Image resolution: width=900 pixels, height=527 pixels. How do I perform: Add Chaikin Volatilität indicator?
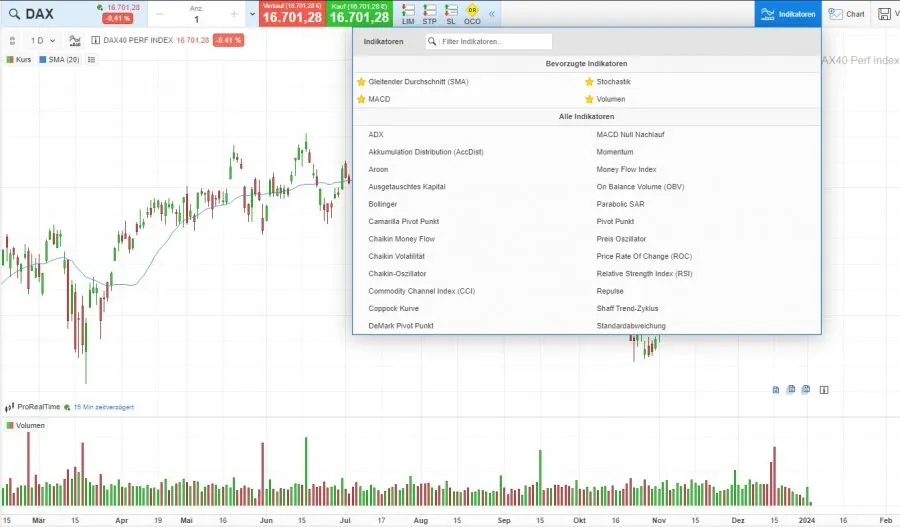(x=397, y=256)
